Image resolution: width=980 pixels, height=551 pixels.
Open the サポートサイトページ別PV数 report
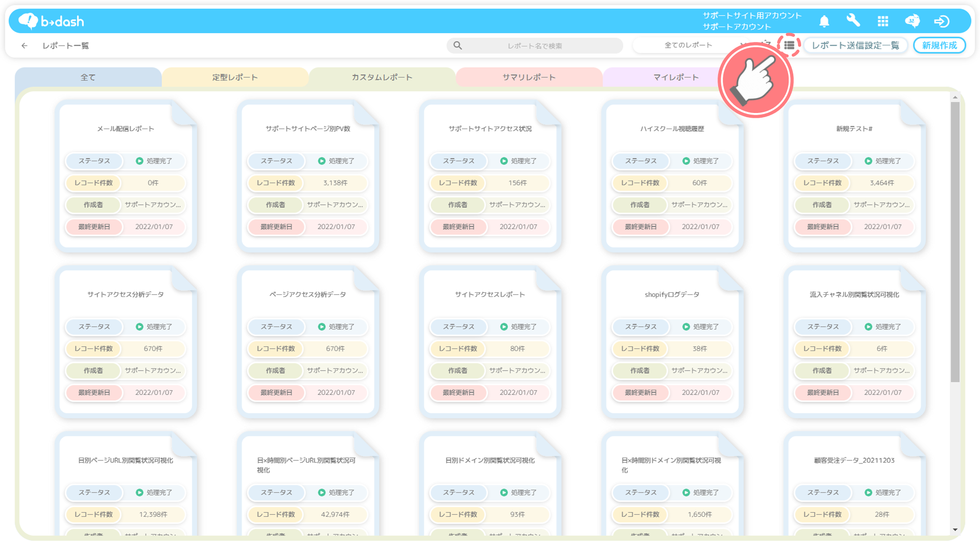pos(308,176)
